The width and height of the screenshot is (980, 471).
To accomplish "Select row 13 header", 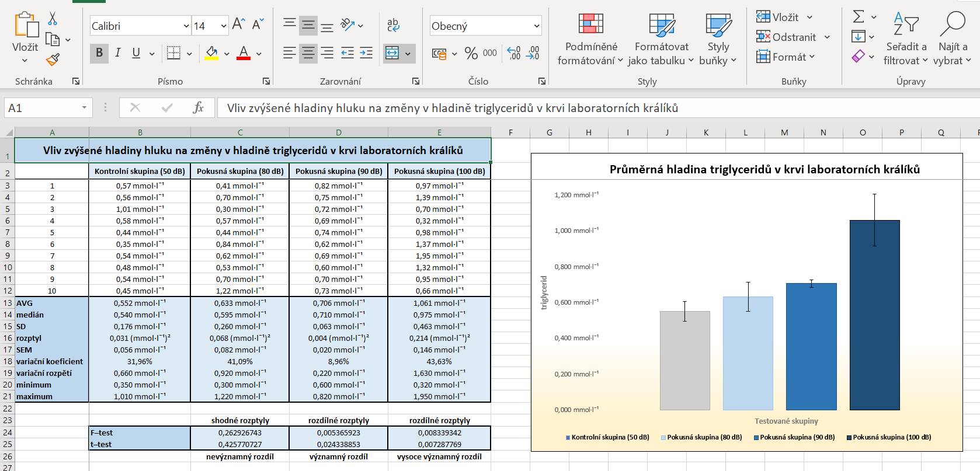I will (7, 303).
